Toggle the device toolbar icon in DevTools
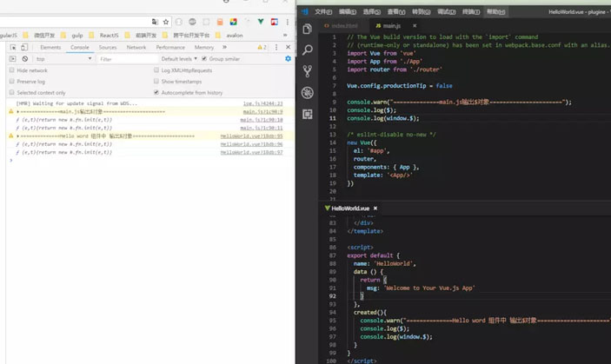This screenshot has height=364, width=611. (24, 47)
